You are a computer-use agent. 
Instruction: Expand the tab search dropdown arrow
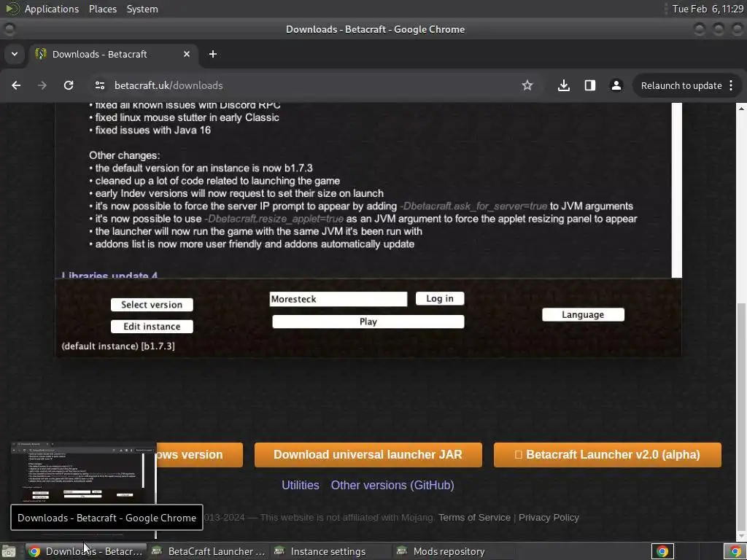point(15,54)
